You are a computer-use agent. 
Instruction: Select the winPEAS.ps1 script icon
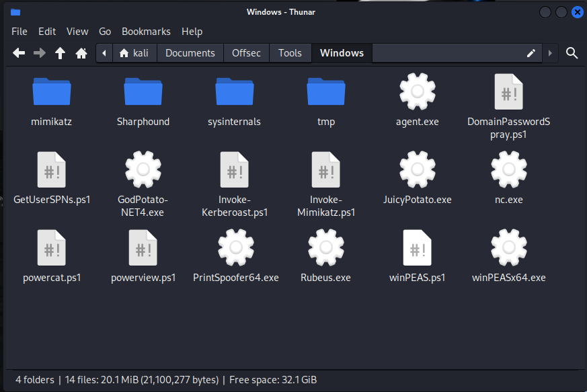[x=418, y=247]
